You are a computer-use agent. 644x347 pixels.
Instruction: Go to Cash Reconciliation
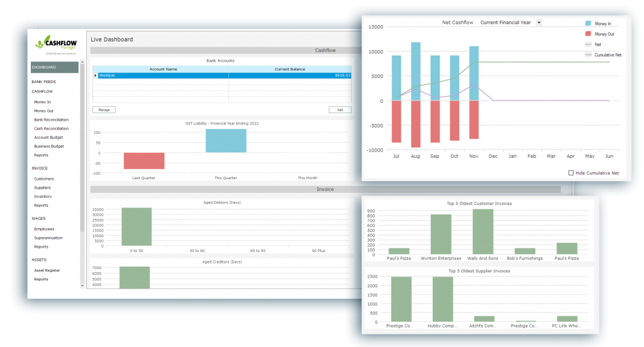[52, 128]
